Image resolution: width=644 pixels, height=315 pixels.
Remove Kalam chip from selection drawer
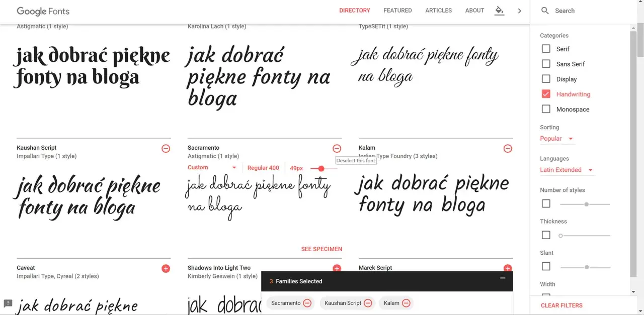click(406, 303)
